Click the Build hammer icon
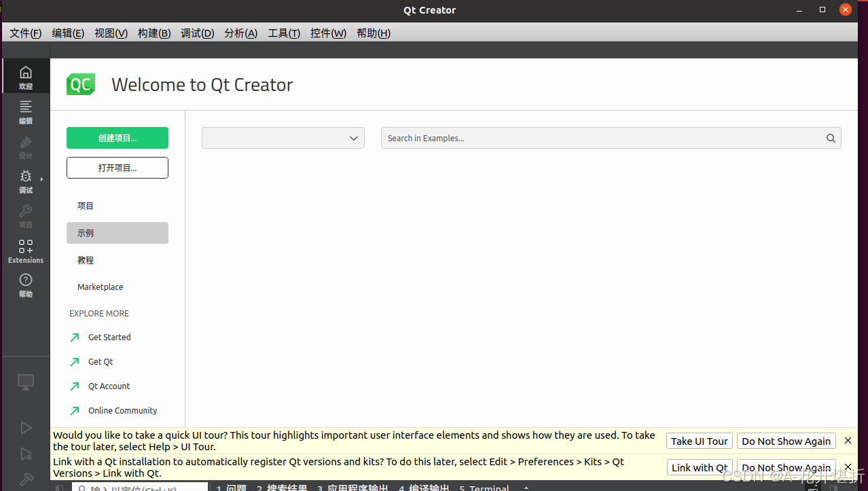The width and height of the screenshot is (868, 491). (x=26, y=479)
